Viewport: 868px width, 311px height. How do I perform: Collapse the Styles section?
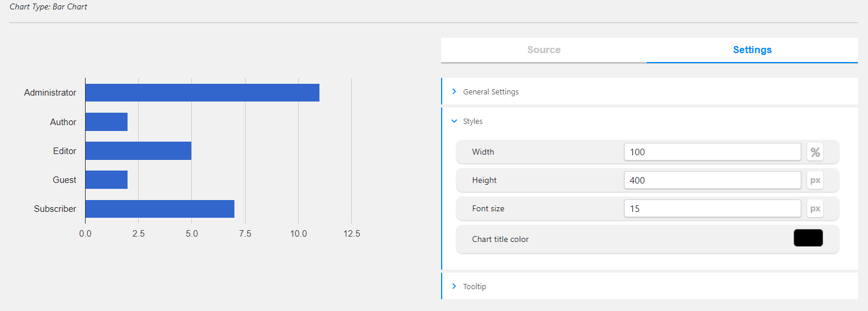click(650, 121)
